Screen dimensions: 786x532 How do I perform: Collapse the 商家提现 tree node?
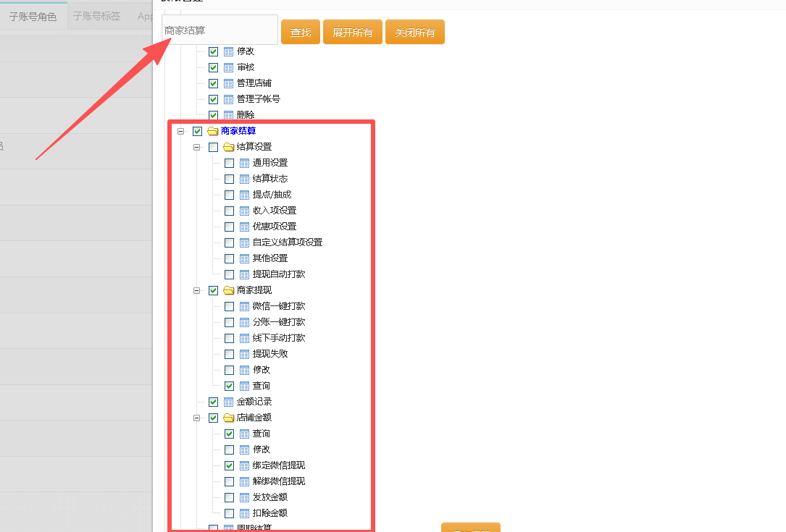tap(196, 290)
